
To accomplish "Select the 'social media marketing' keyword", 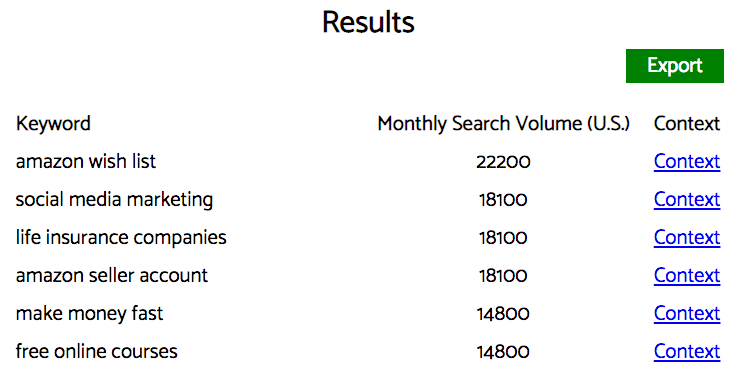I will [x=114, y=200].
